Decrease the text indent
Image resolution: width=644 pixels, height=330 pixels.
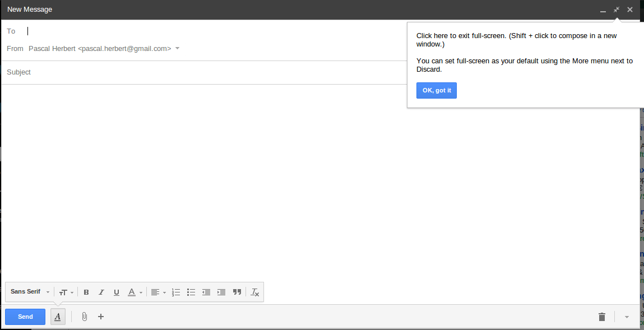[x=206, y=292]
